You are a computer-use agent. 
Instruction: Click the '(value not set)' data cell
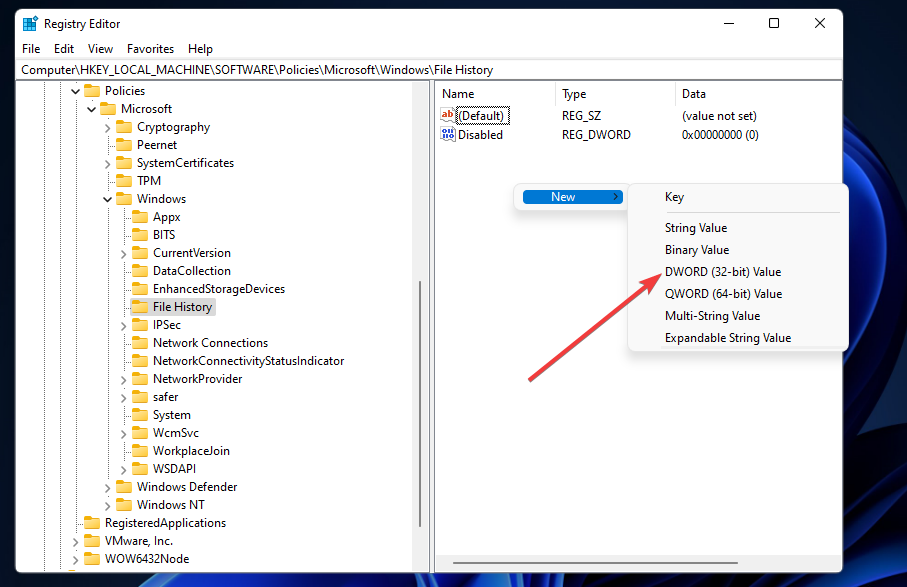tap(719, 116)
